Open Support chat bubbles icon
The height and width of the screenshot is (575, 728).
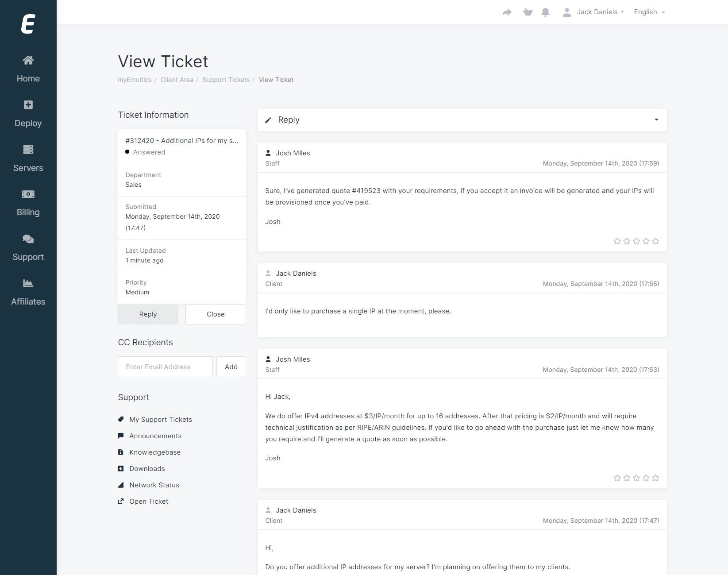click(28, 239)
